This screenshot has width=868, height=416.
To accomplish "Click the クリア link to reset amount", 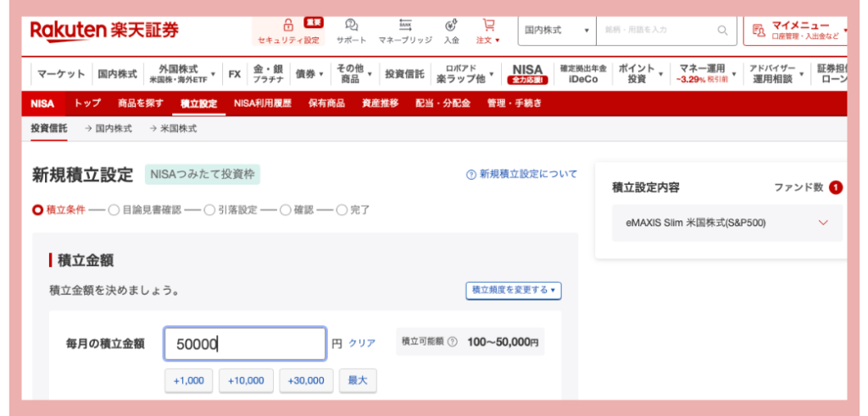I will coord(362,343).
